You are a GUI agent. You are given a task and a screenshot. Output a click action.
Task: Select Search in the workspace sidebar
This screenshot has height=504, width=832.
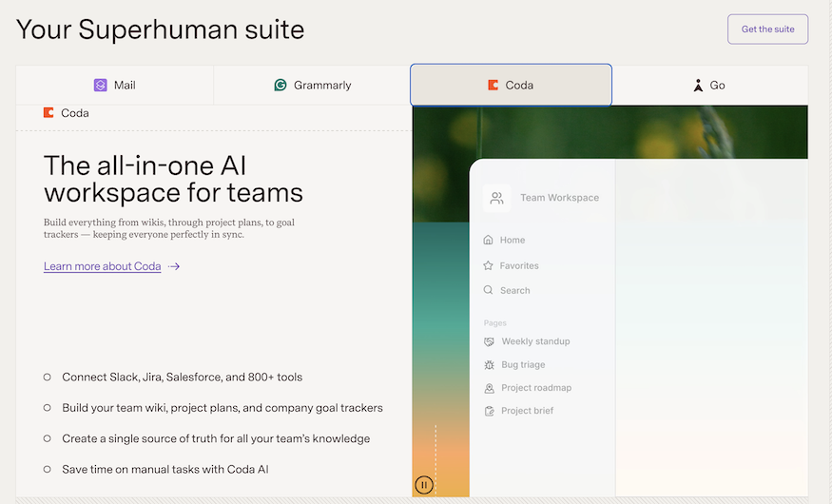coord(514,290)
